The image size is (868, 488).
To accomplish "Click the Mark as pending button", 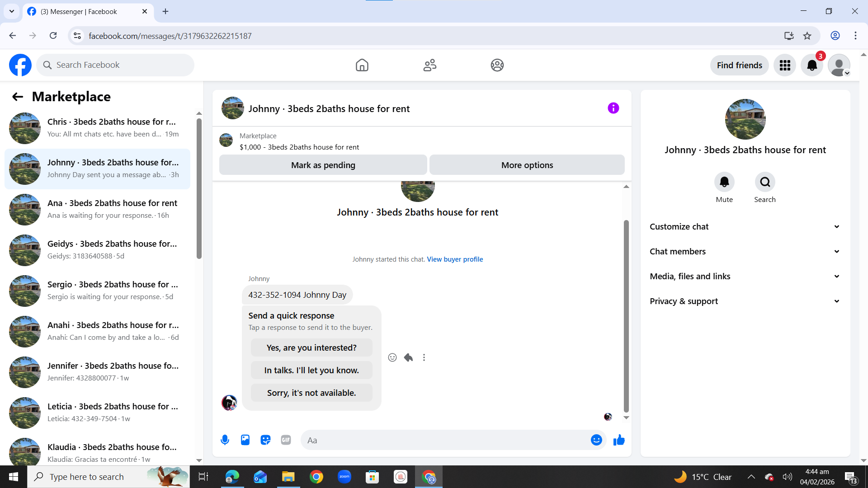I will pyautogui.click(x=323, y=165).
